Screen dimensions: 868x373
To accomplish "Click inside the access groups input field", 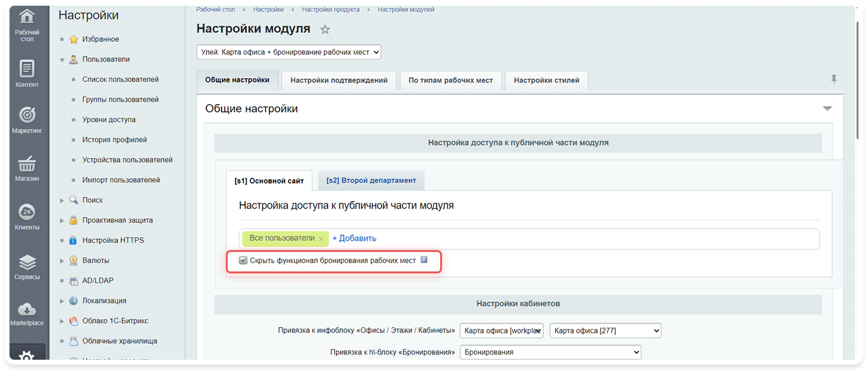I will point(529,239).
